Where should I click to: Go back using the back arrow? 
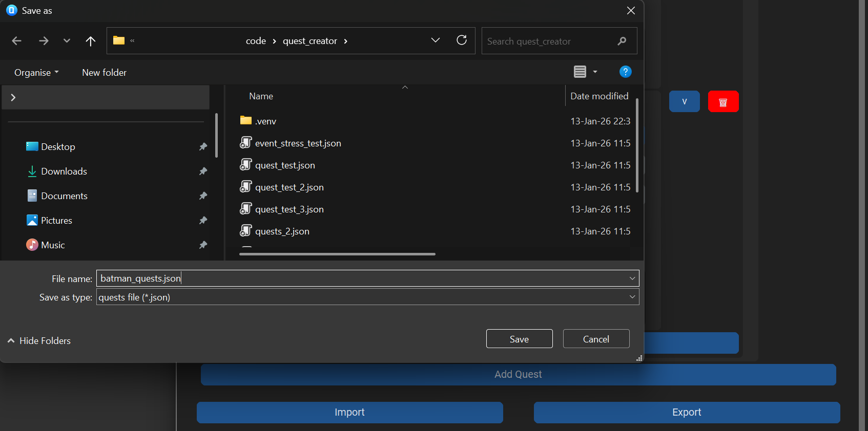point(16,41)
